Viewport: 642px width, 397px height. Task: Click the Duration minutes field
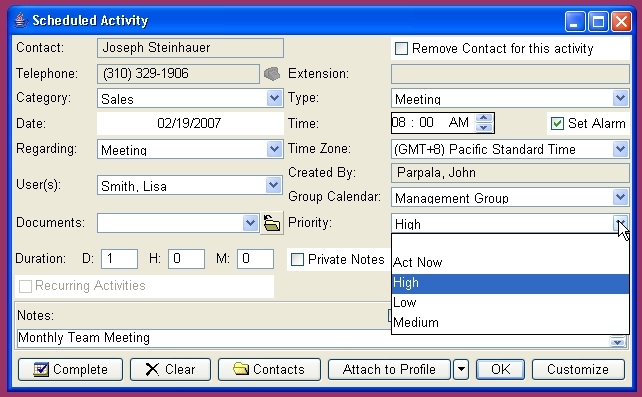pyautogui.click(x=255, y=259)
